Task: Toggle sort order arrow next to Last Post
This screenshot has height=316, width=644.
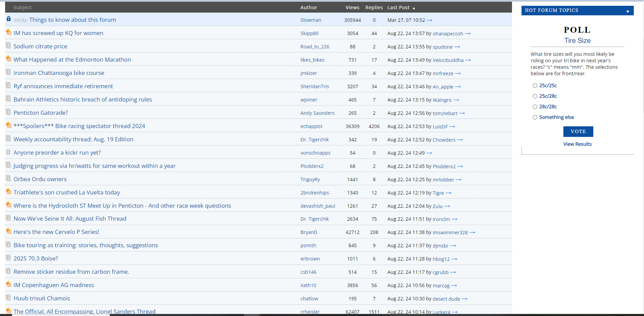Action: click(414, 8)
